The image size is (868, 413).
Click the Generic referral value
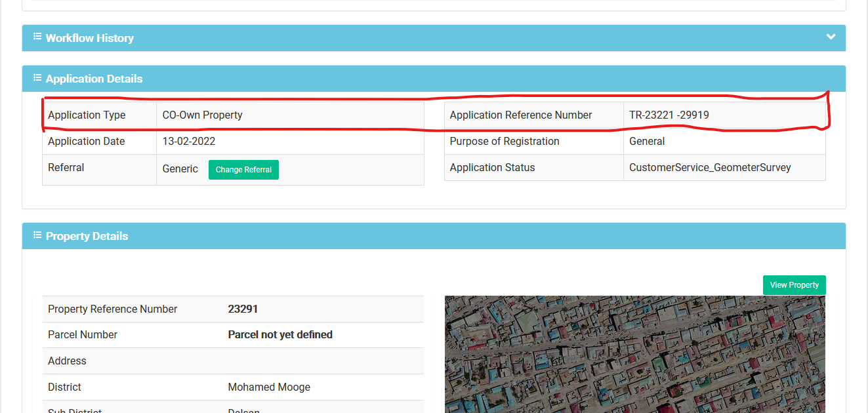pyautogui.click(x=180, y=169)
